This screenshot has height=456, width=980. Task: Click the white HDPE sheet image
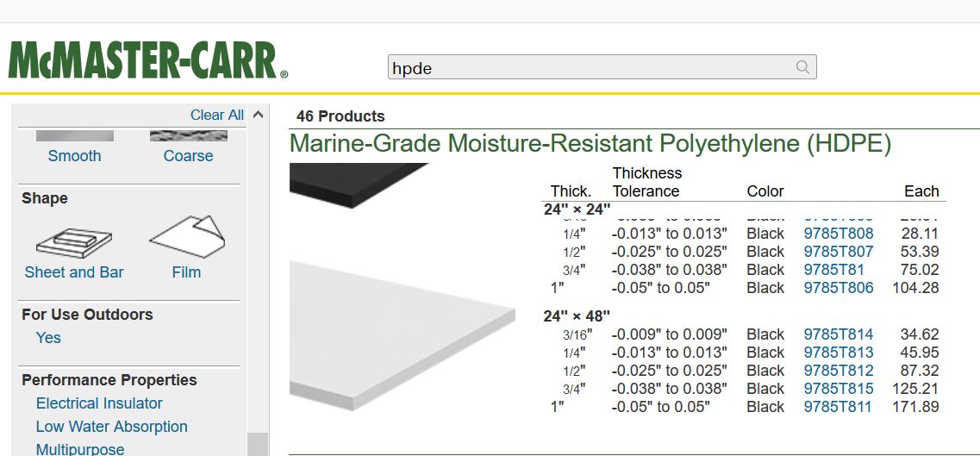(x=402, y=336)
